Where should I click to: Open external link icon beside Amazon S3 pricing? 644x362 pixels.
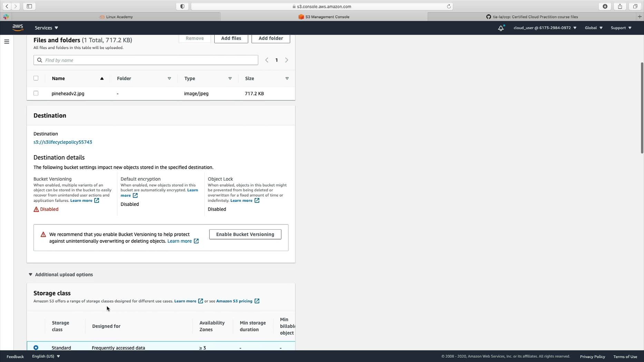point(257,301)
